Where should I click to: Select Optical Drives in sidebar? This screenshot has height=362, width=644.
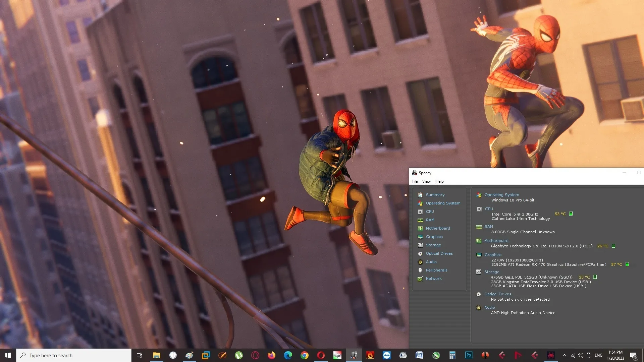(x=439, y=253)
